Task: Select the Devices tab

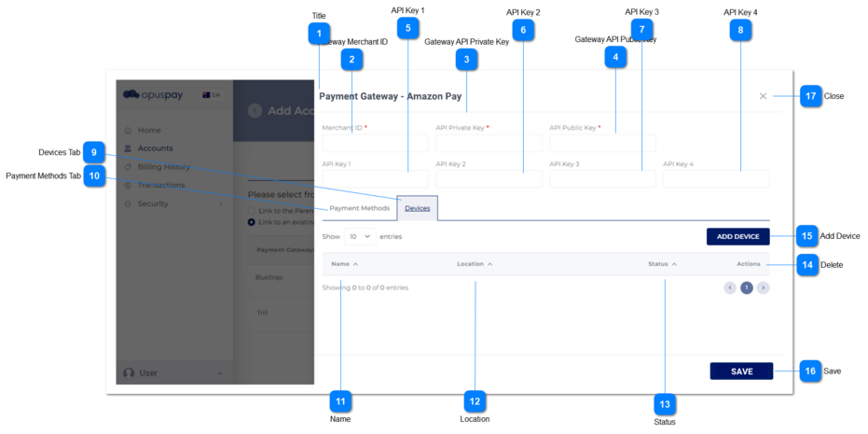Action: coord(417,208)
